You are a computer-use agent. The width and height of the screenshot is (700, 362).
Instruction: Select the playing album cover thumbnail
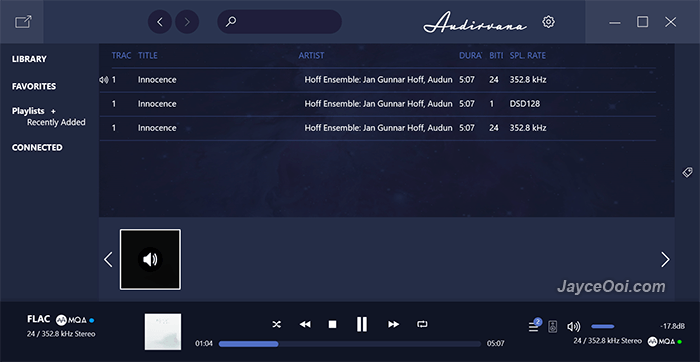pyautogui.click(x=150, y=259)
